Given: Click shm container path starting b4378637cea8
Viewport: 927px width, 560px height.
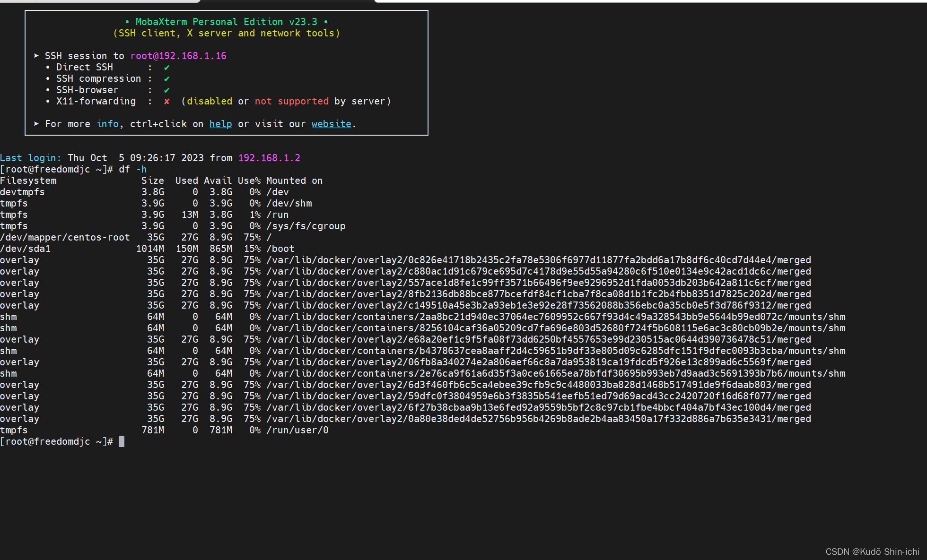Looking at the screenshot, I should coord(556,351).
